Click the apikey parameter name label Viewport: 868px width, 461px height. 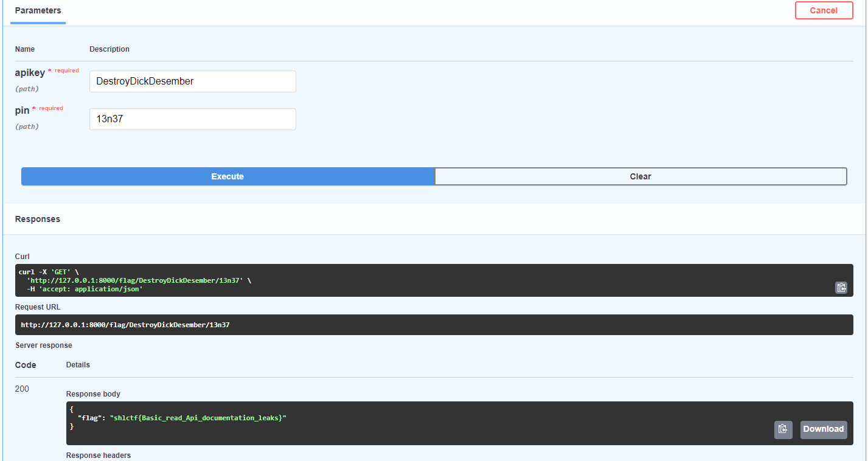30,72
